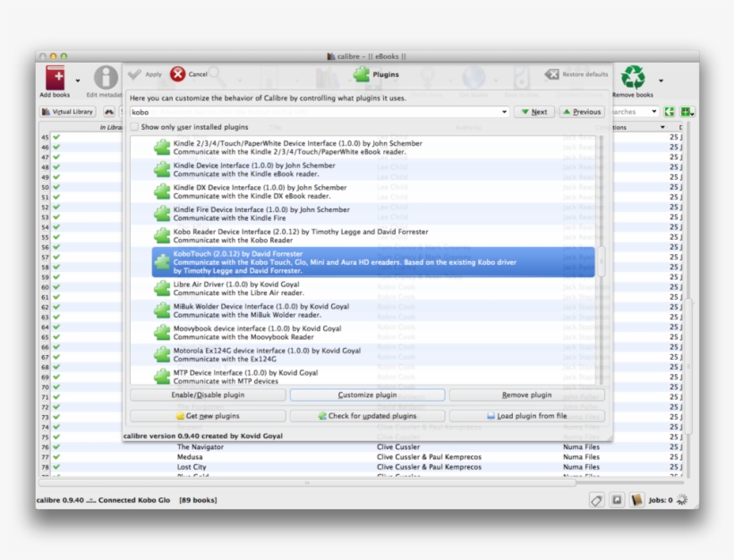Click the main library vertical scrollbar

(688, 365)
